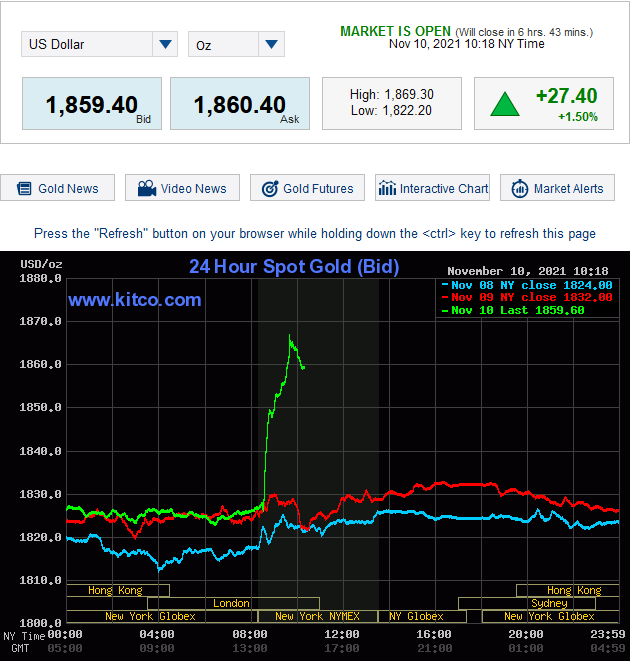Click the MARKET IS OPEN status text
Screen dimensions: 634x663
pyautogui.click(x=395, y=31)
